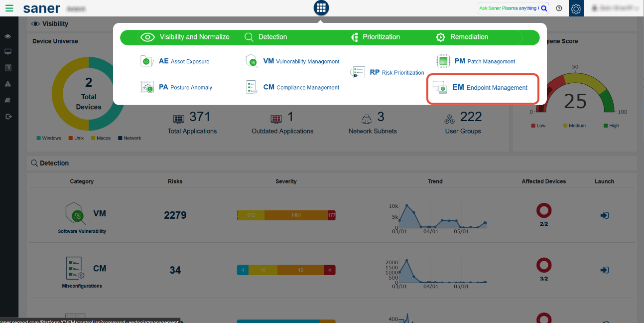644x323 pixels.
Task: Click the Ask Saner Plasma anything input
Action: (x=508, y=8)
